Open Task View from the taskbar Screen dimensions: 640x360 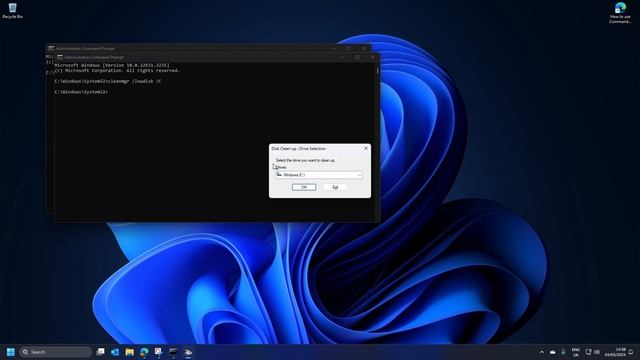click(x=100, y=352)
